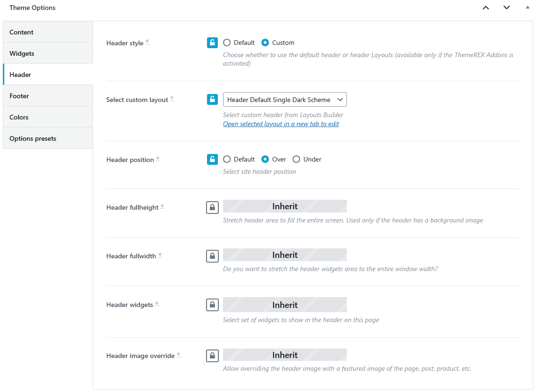This screenshot has width=535, height=392.
Task: Click 'Choose whether to use the default header' description
Action: 368,59
